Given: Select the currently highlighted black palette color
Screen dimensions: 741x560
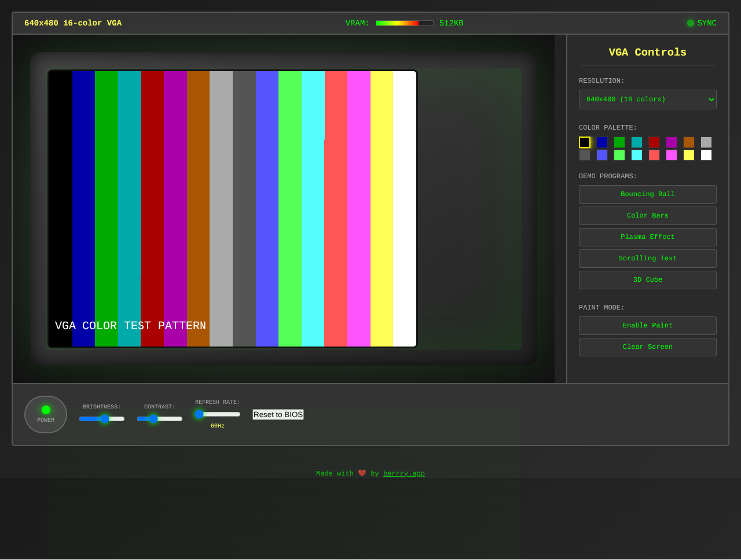Looking at the screenshot, I should pos(585,142).
